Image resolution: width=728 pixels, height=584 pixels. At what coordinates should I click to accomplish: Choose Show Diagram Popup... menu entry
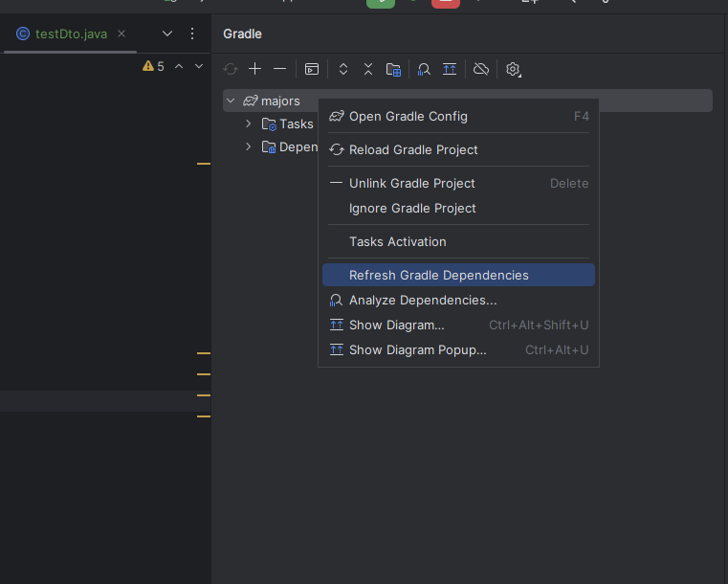click(x=459, y=349)
